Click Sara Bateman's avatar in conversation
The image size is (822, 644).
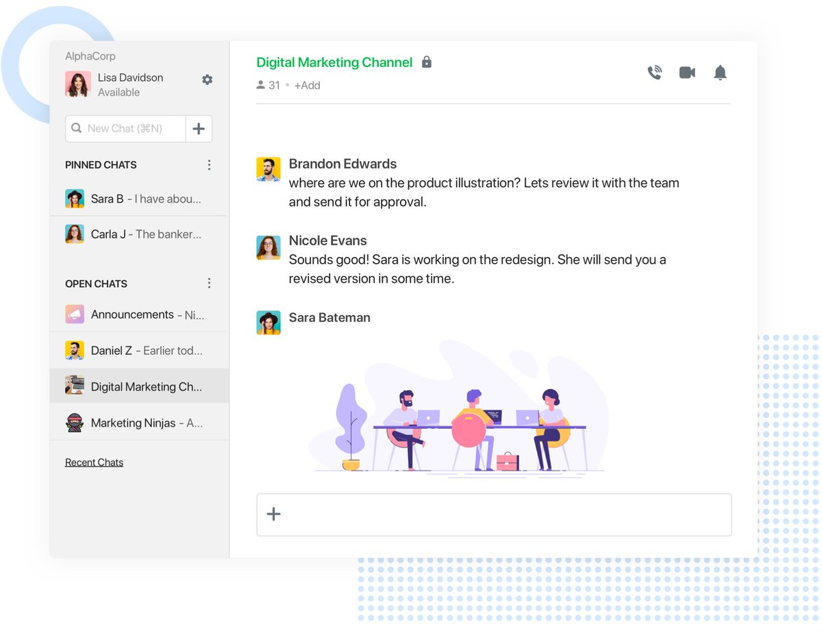[269, 323]
